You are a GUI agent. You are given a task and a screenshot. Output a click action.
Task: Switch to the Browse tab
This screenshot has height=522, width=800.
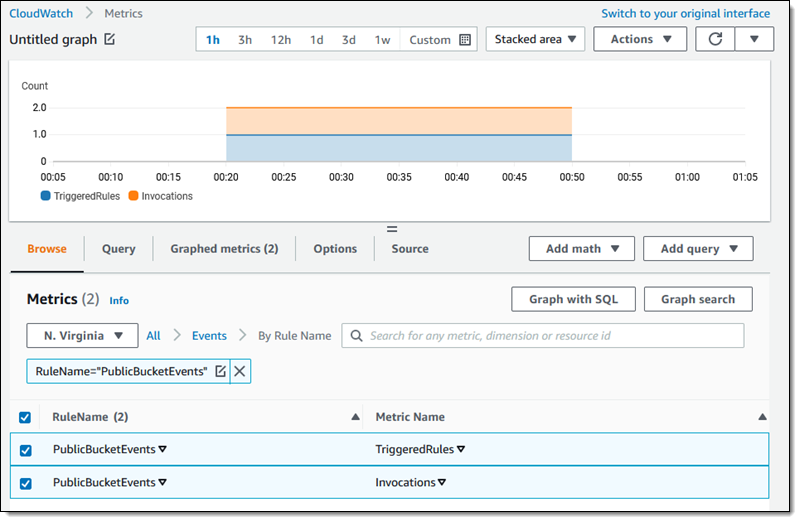pos(47,248)
